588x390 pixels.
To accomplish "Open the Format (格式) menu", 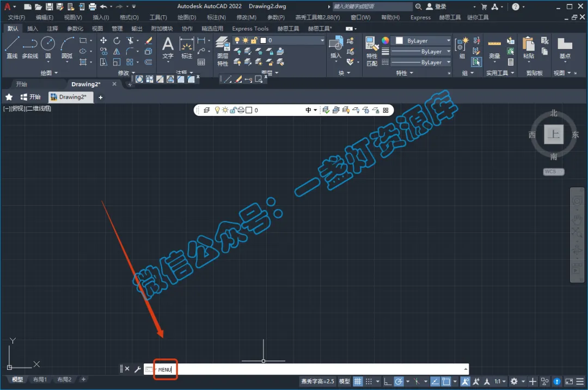I will [x=129, y=17].
